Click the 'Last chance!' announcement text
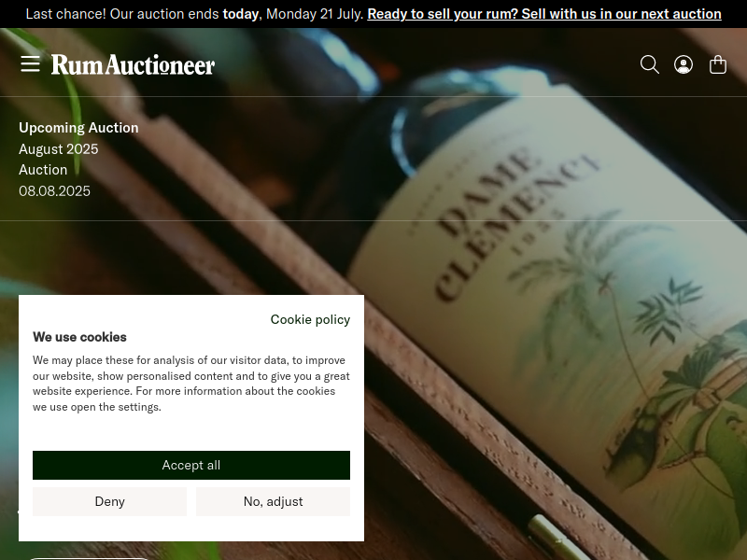This screenshot has height=560, width=747. [x=65, y=14]
